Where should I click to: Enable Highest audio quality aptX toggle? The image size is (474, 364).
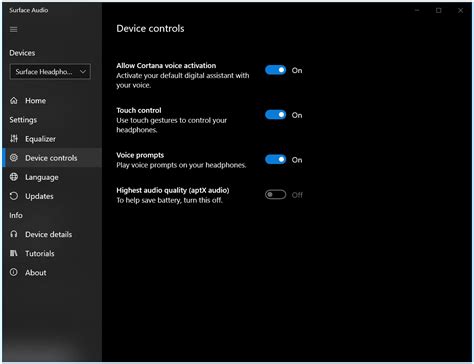click(275, 195)
